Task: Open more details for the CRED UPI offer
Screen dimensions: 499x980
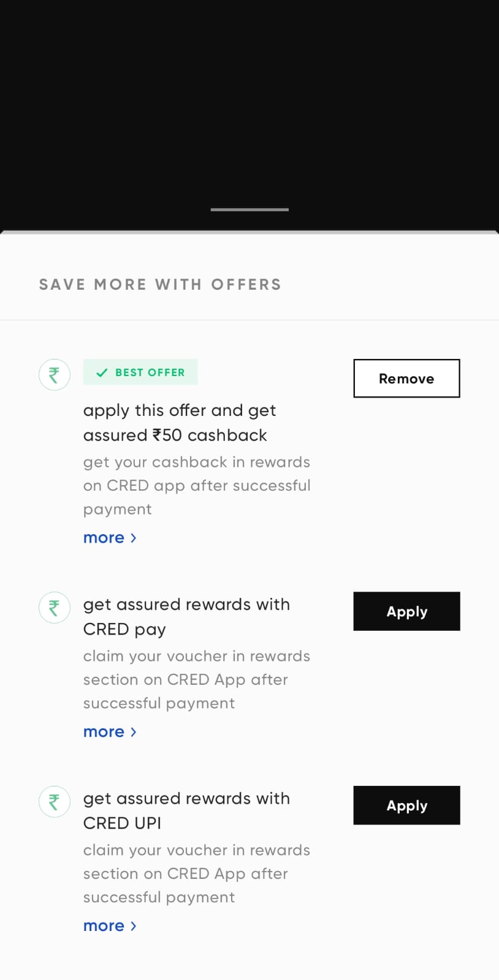Action: click(x=110, y=926)
